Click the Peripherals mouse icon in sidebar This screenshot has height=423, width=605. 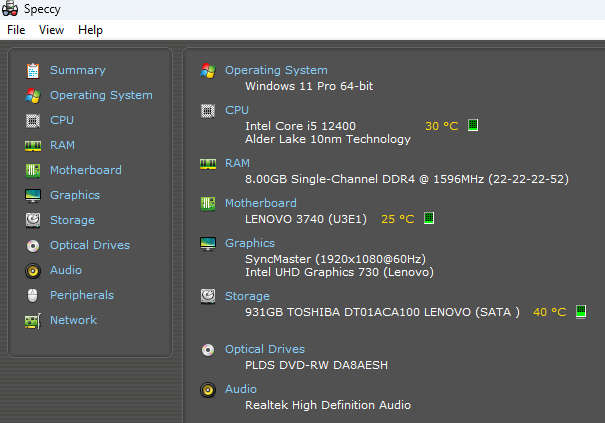pyautogui.click(x=33, y=296)
